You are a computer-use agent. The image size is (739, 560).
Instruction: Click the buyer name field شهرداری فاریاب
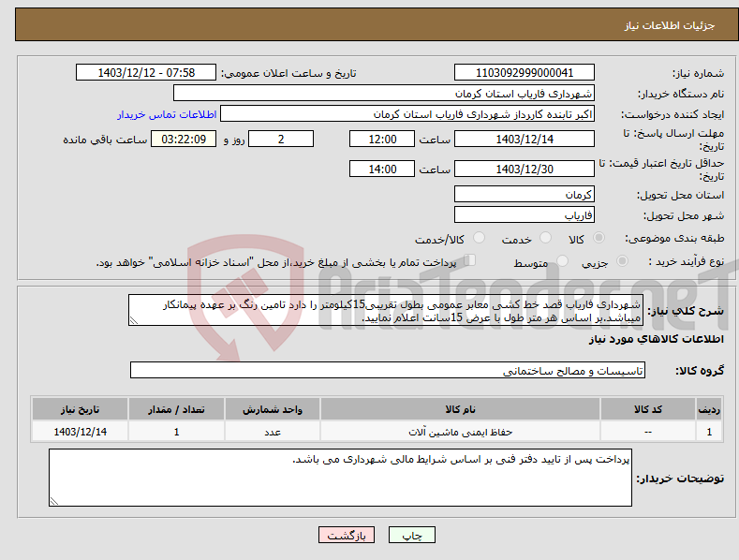click(x=384, y=94)
